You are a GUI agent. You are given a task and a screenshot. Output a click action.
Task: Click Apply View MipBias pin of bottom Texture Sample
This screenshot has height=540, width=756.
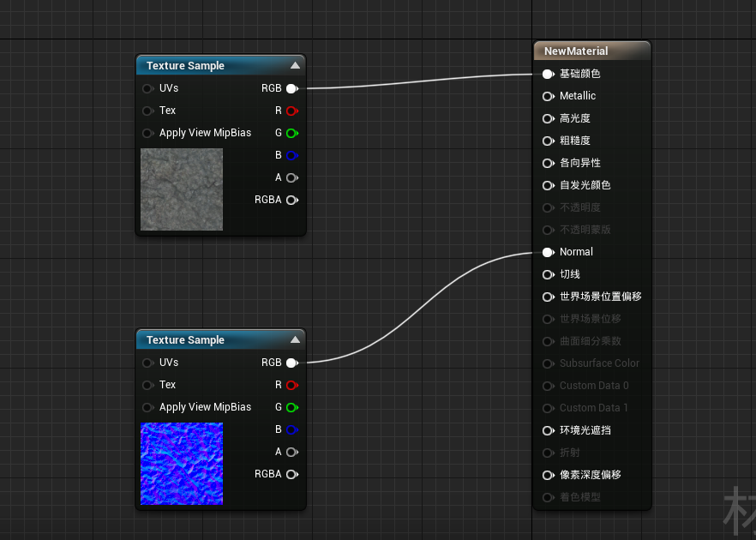(x=147, y=407)
